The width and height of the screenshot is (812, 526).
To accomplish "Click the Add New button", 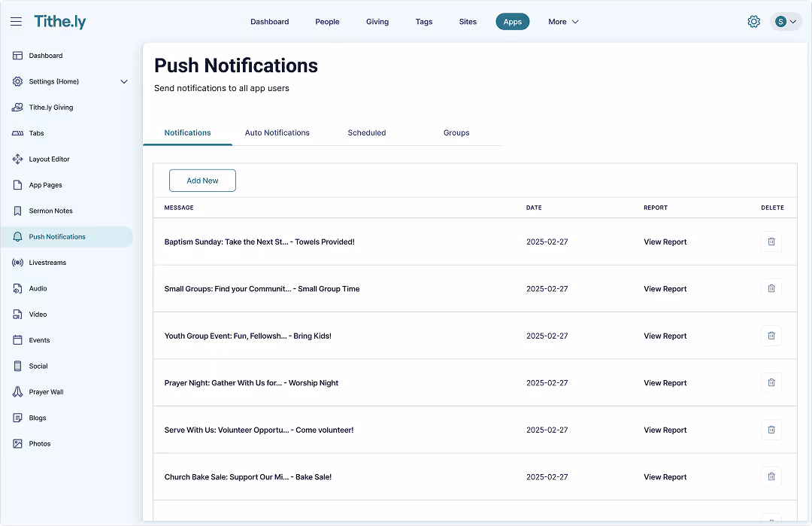I will (x=202, y=181).
